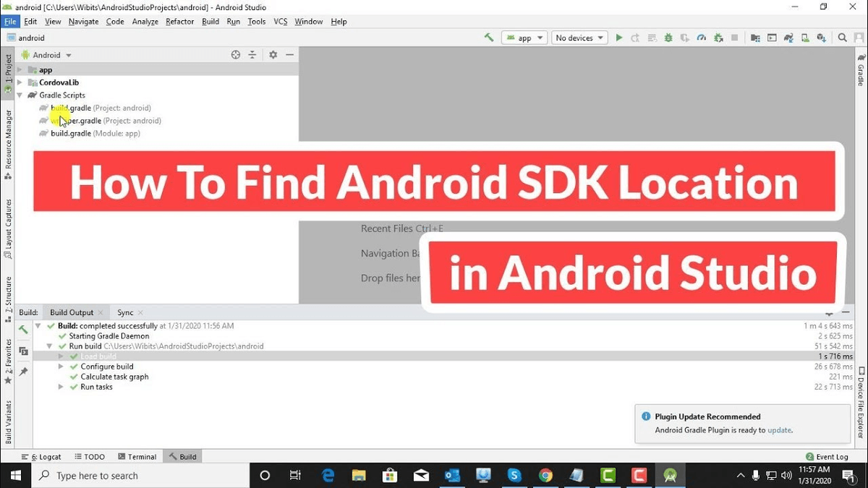The width and height of the screenshot is (868, 488).
Task: Click the locate opened file target icon
Action: point(236,55)
